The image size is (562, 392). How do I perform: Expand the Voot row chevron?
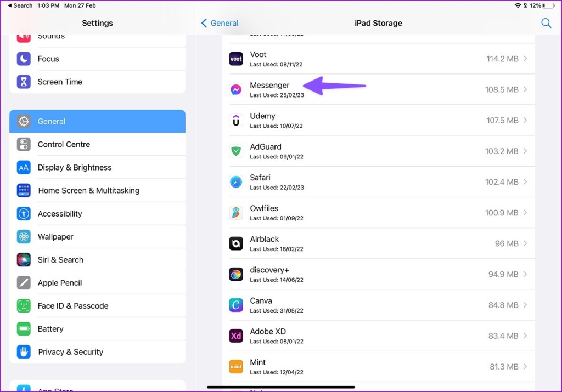pos(526,59)
